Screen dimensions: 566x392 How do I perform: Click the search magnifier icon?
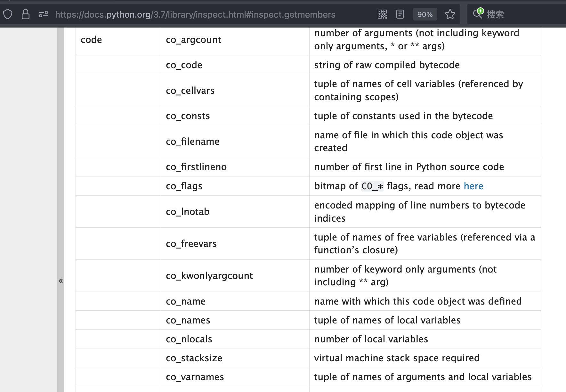478,13
